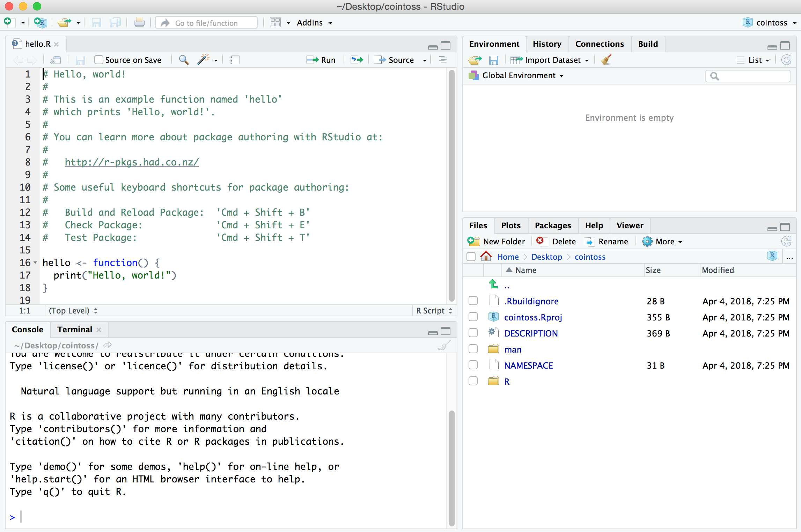Screen dimensions: 801x532
Task: Click the Re-run previous code region icon
Action: 357,60
